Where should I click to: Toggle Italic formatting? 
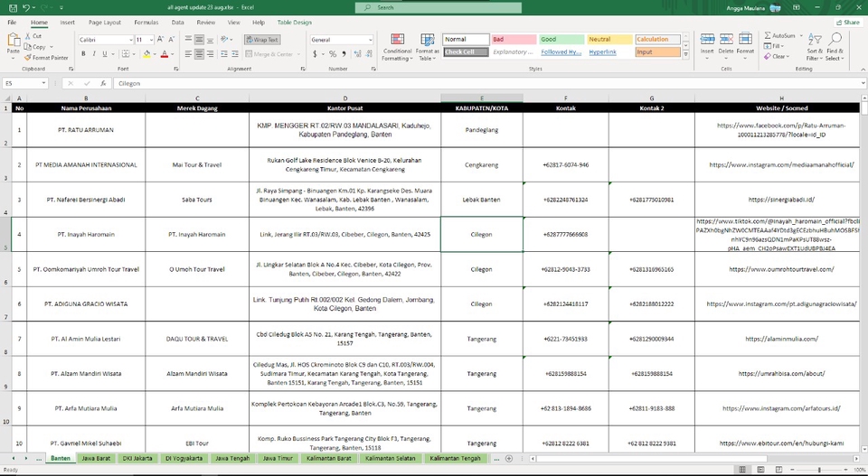coord(94,54)
